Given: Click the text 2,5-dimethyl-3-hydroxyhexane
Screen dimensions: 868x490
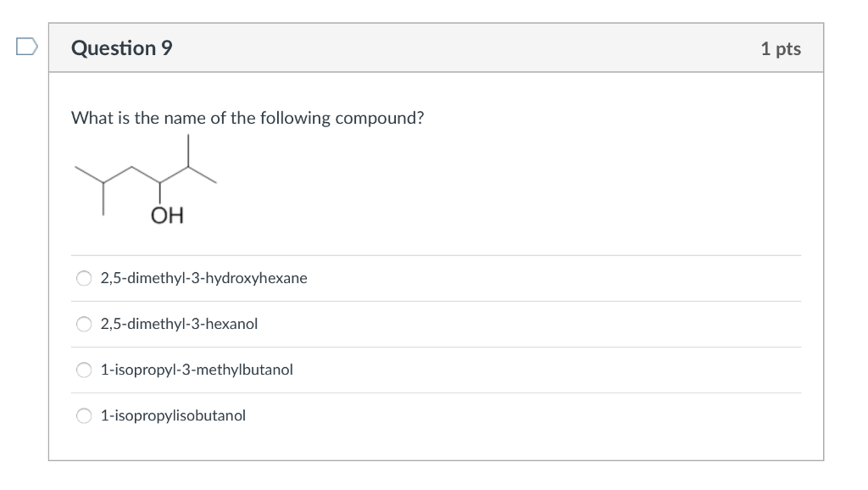Looking at the screenshot, I should [x=203, y=277].
